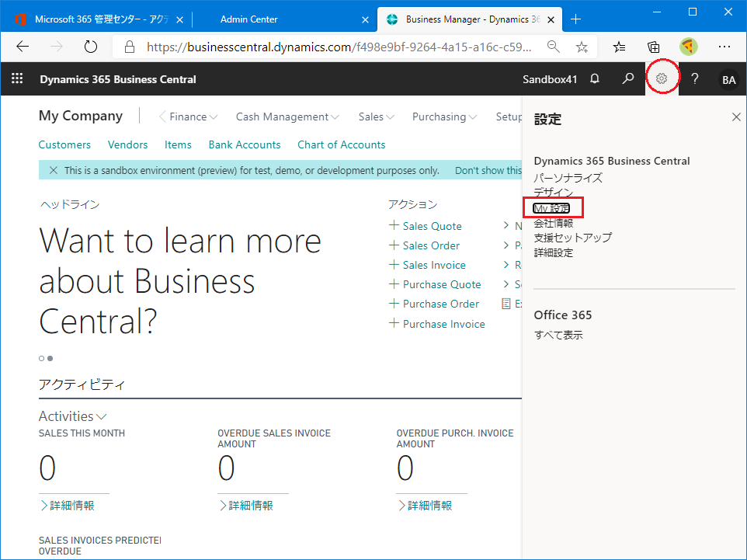Click the search magnifier in Business Central header

pyautogui.click(x=628, y=78)
